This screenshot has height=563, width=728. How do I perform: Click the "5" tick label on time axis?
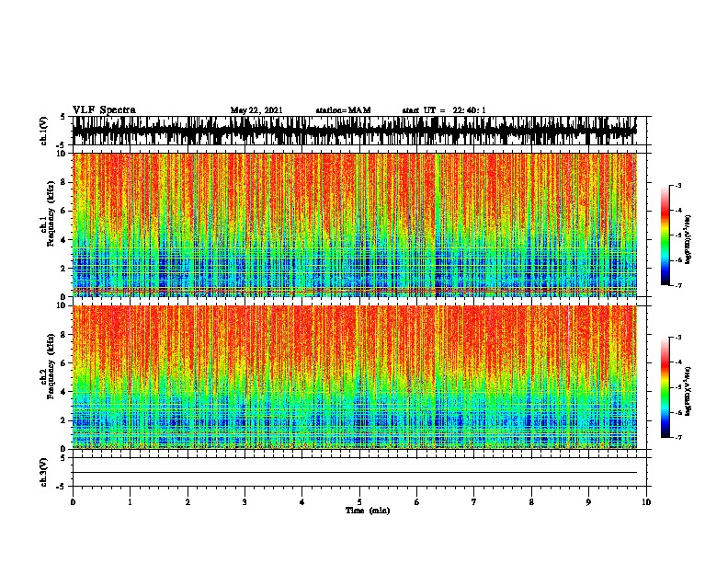pyautogui.click(x=359, y=502)
